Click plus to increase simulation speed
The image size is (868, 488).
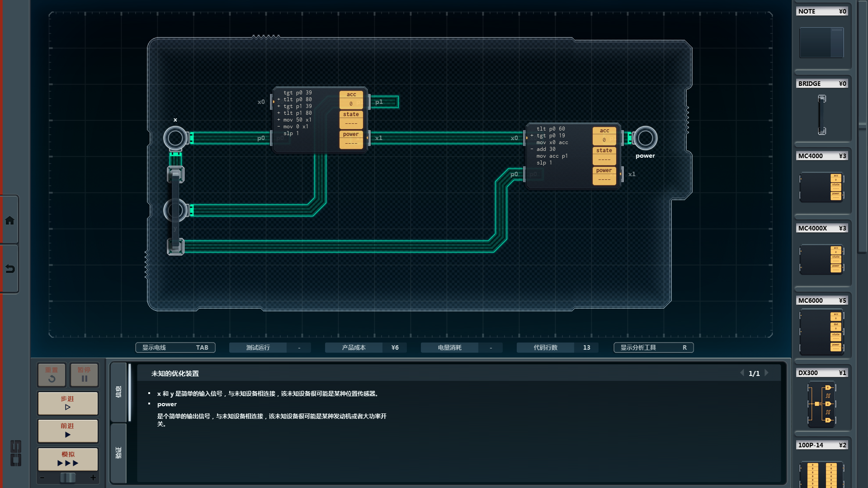click(93, 478)
